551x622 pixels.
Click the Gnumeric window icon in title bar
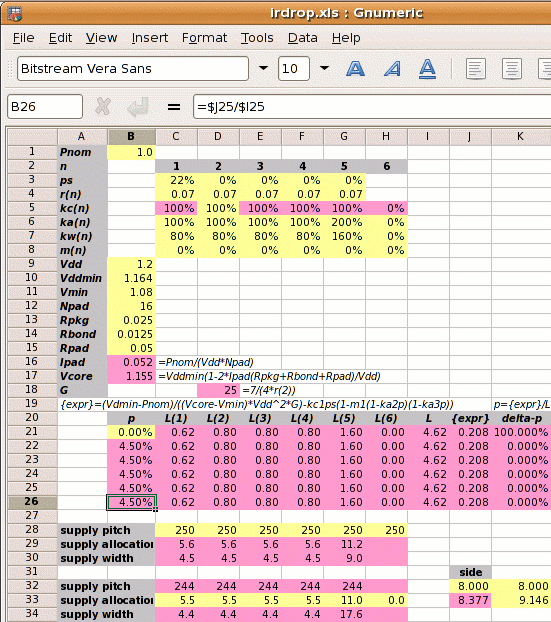click(14, 14)
